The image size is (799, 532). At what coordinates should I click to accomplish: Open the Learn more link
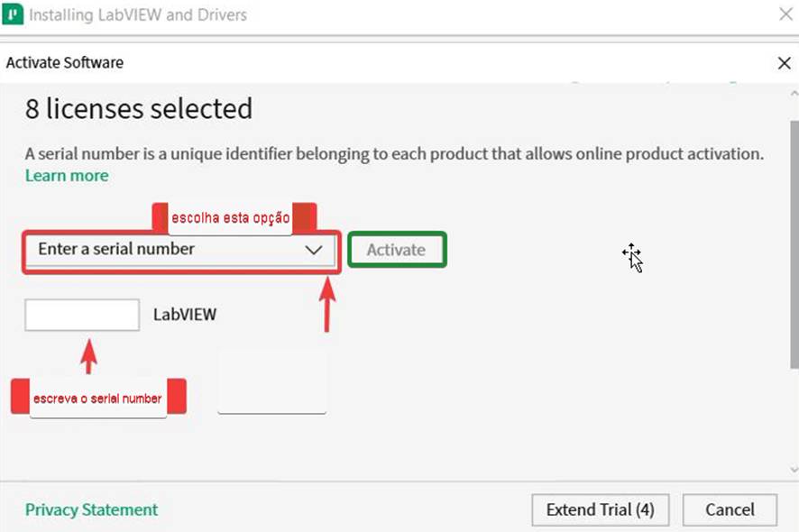[x=67, y=176]
